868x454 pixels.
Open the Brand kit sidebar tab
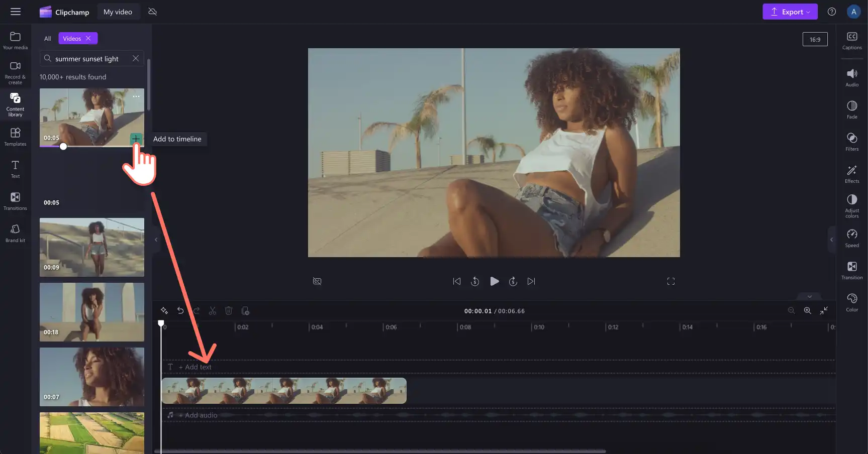coord(15,233)
